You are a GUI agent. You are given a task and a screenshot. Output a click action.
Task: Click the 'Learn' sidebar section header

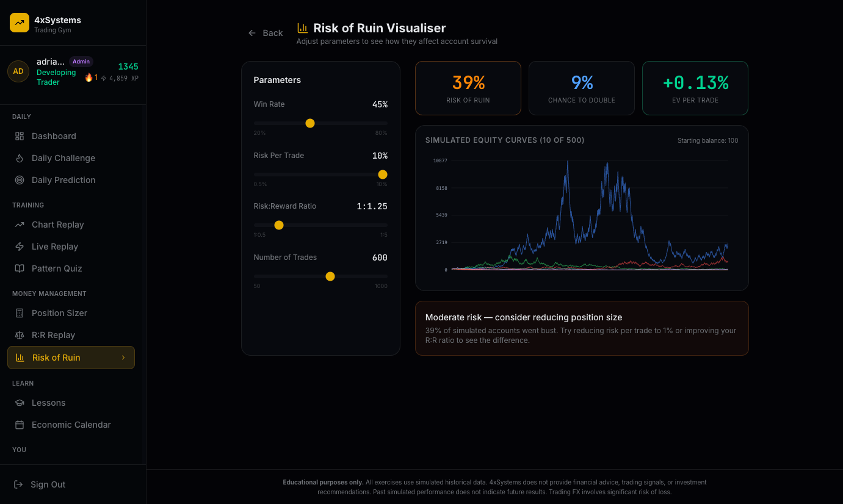tap(23, 383)
